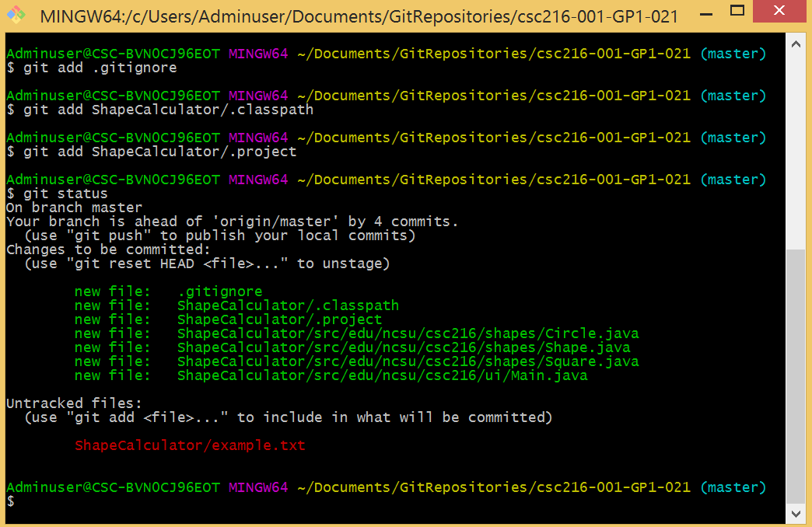Select the Shape.java file path
The width and height of the screenshot is (812, 527).
pyautogui.click(x=404, y=347)
